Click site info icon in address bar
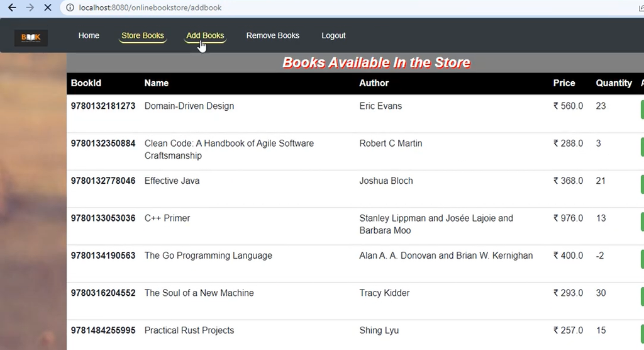 coord(70,8)
